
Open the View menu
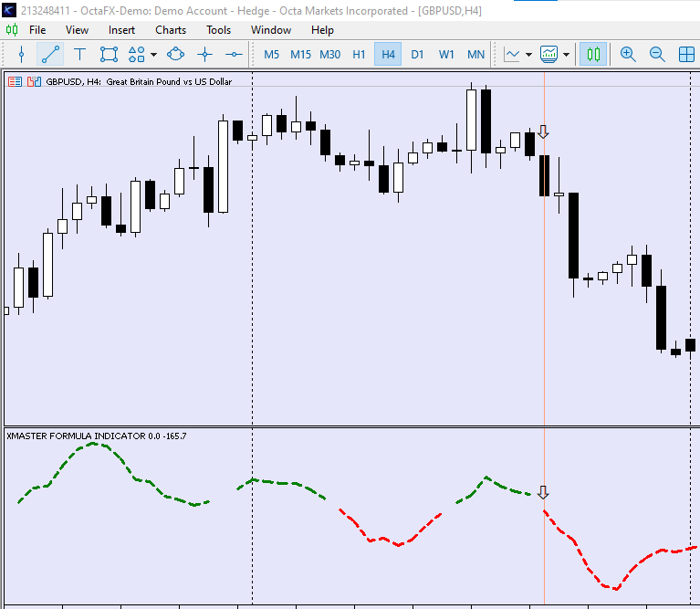click(77, 30)
